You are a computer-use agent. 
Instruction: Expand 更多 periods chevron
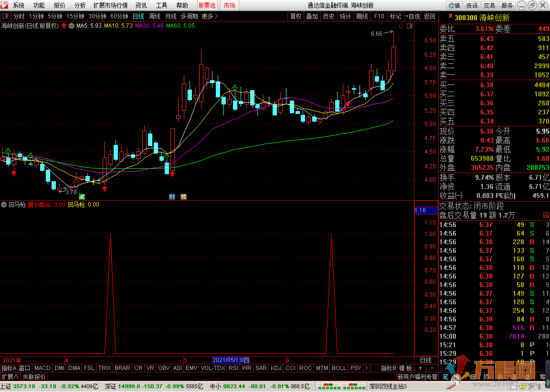click(210, 16)
